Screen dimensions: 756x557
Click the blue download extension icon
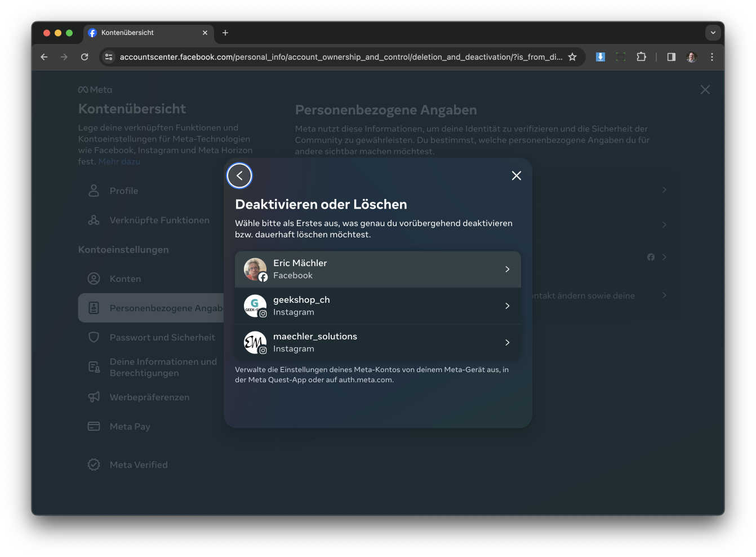pyautogui.click(x=601, y=57)
